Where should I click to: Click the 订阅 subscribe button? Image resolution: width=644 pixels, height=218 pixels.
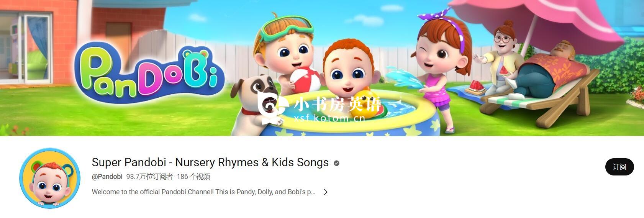(619, 167)
